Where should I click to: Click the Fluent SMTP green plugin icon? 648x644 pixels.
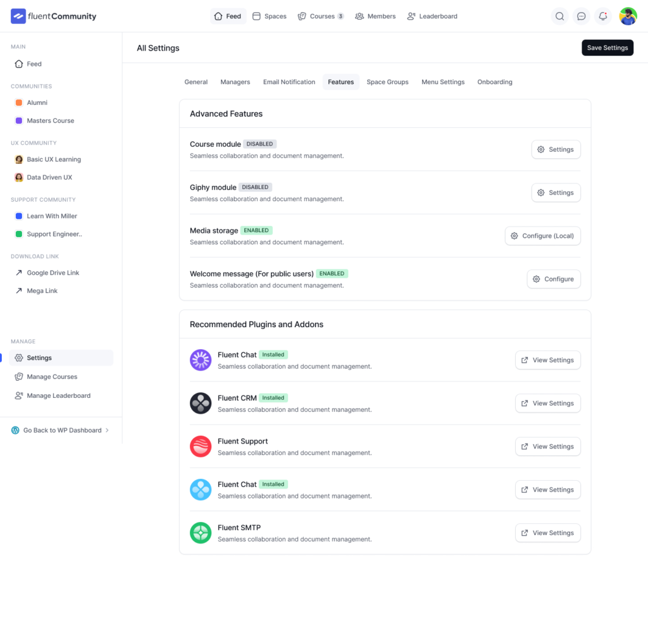[x=201, y=533]
